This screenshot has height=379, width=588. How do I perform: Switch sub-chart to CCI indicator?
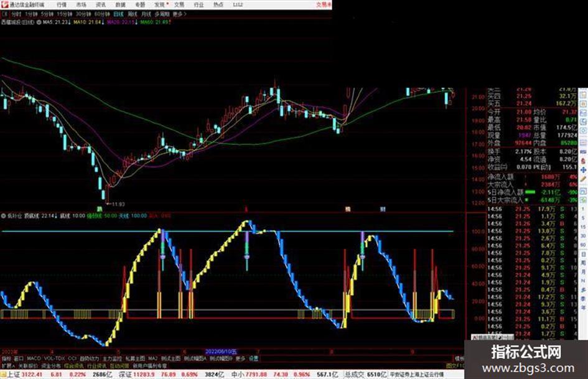[x=72, y=358]
